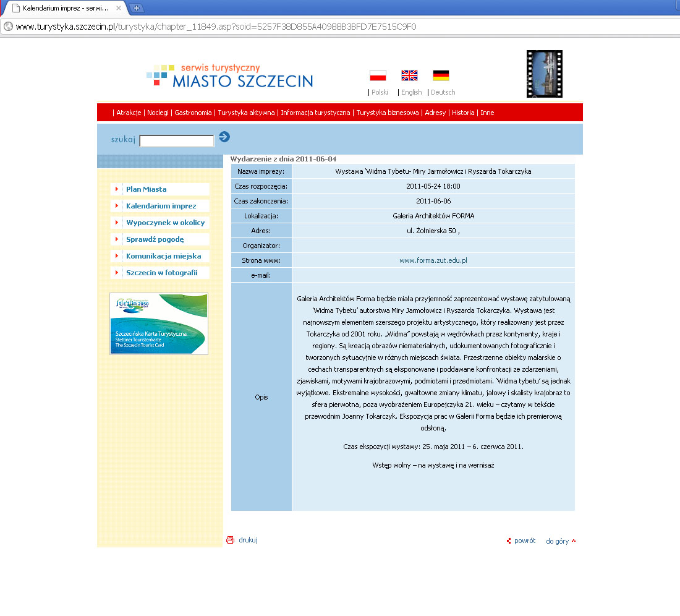Click the Opis label cell

pos(261,397)
